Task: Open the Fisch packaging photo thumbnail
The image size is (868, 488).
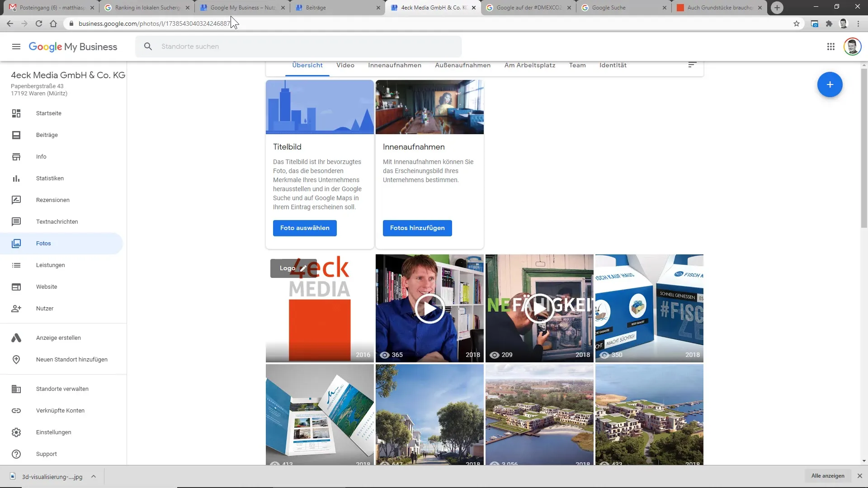Action: point(649,308)
